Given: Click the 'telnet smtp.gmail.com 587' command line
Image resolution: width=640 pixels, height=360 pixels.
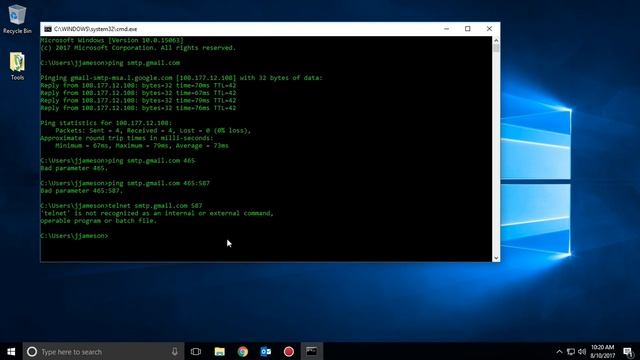Looking at the screenshot, I should [x=121, y=206].
